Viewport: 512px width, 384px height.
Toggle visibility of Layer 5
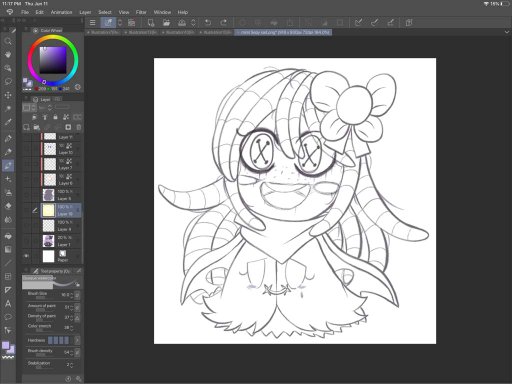[x=26, y=195]
